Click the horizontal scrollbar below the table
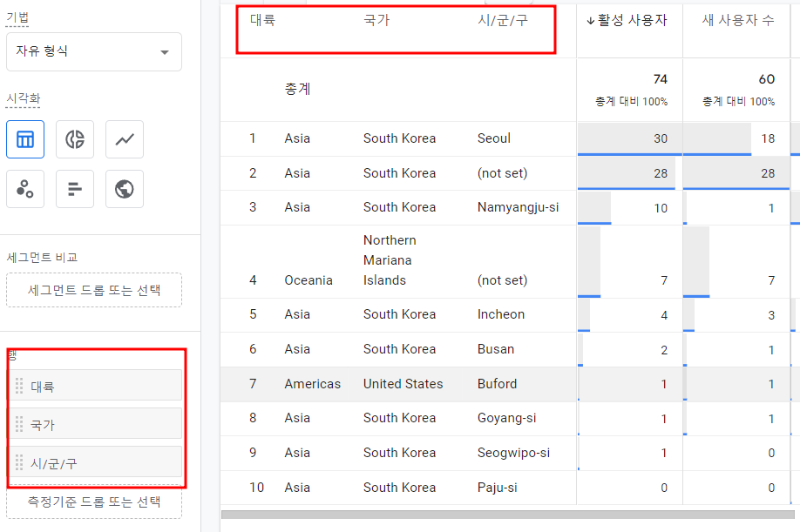This screenshot has height=532, width=800. [x=508, y=515]
